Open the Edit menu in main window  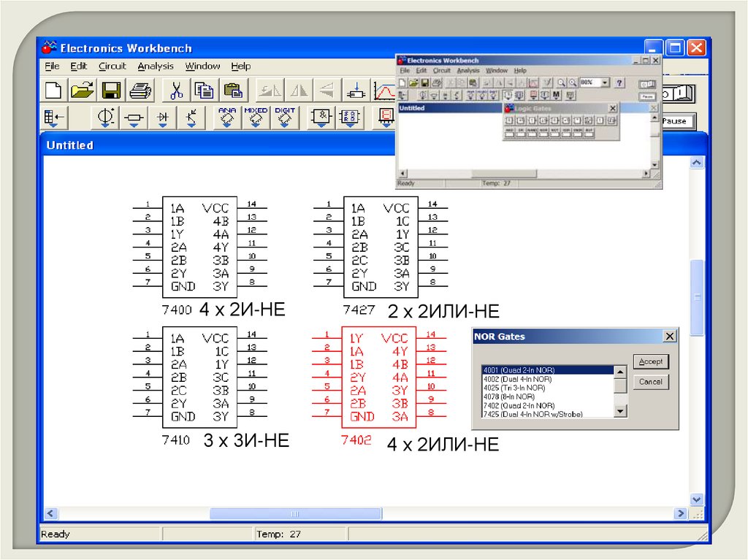point(79,66)
